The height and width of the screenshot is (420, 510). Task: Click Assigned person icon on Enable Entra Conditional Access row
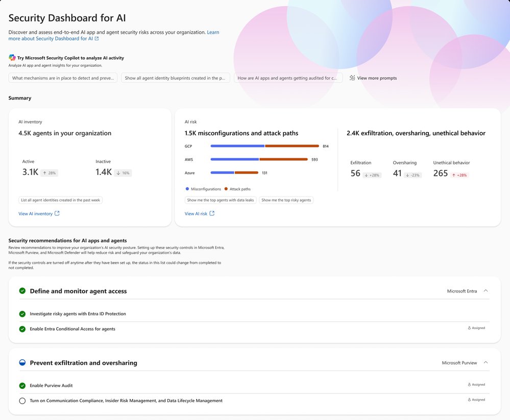point(469,328)
